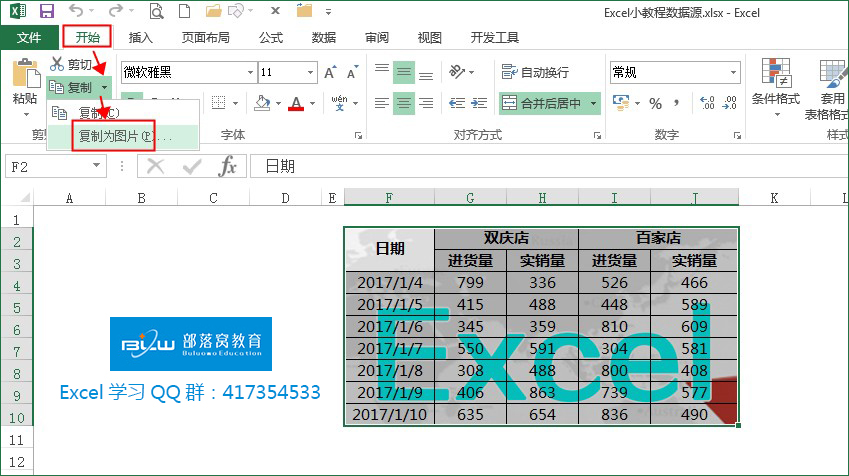Viewport: 849px width, 476px height.
Task: Select column K header
Action: 774,198
